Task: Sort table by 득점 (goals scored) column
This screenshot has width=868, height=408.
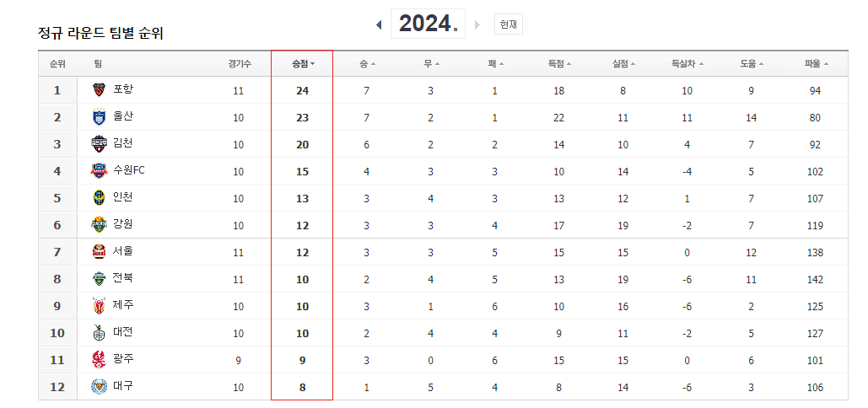Action: coord(559,64)
